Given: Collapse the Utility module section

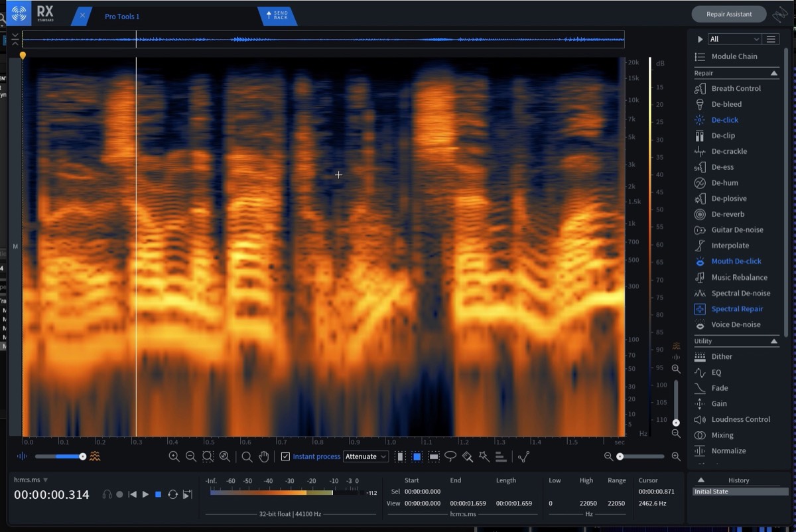Looking at the screenshot, I should coord(774,341).
